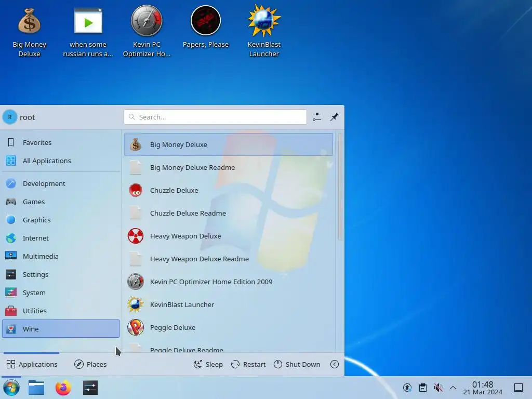Click the Sleep button
Screen dimensions: 532x399
[x=208, y=364]
